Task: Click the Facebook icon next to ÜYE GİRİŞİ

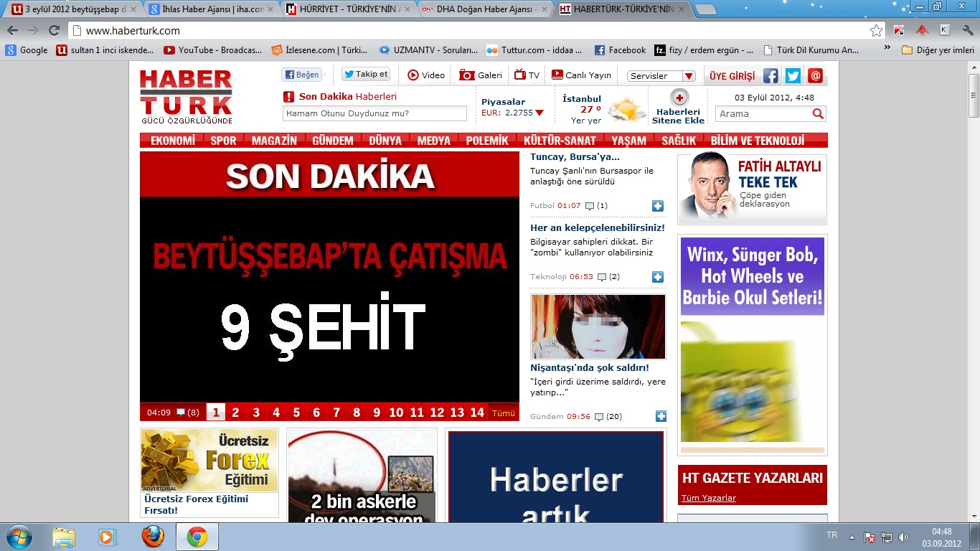Action: pyautogui.click(x=771, y=76)
